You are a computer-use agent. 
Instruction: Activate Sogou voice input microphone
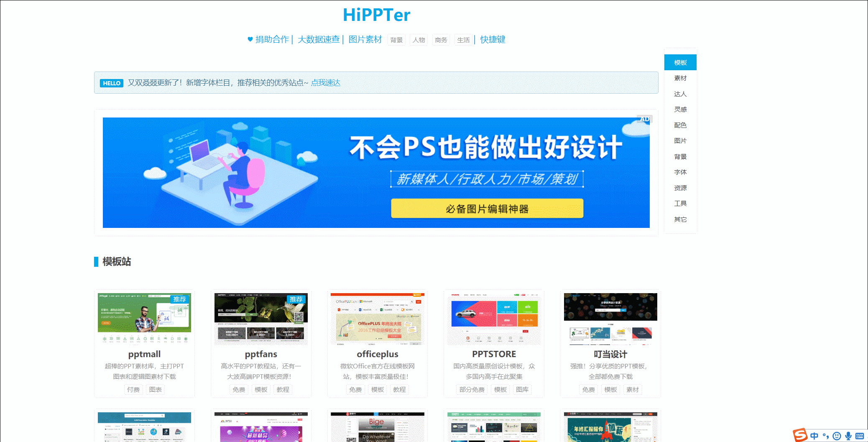[848, 436]
